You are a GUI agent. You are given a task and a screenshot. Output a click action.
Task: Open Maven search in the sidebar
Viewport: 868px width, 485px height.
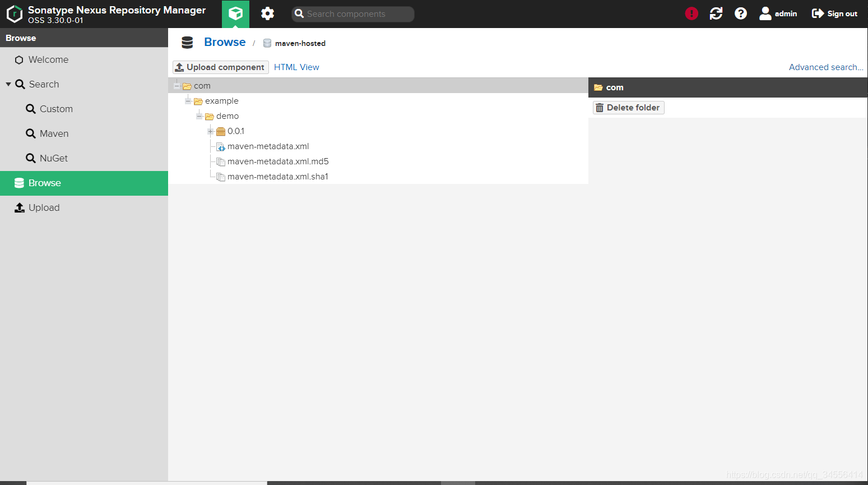tap(84, 133)
